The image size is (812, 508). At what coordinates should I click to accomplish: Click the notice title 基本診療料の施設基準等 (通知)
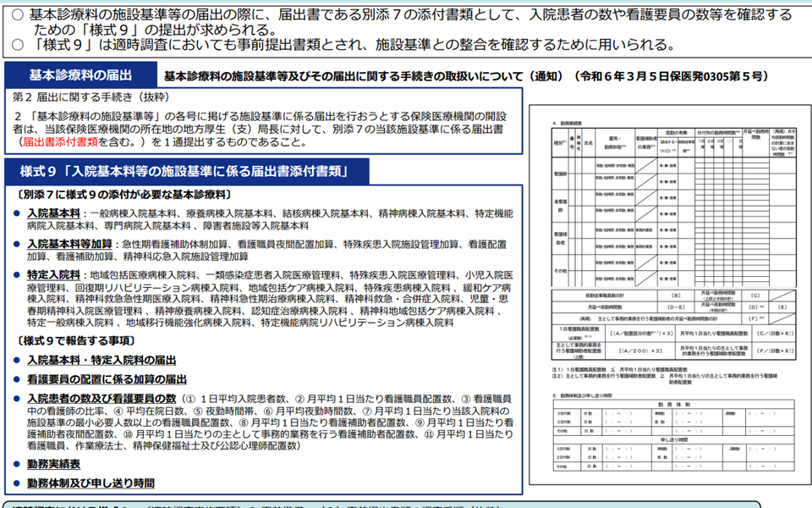[x=465, y=76]
